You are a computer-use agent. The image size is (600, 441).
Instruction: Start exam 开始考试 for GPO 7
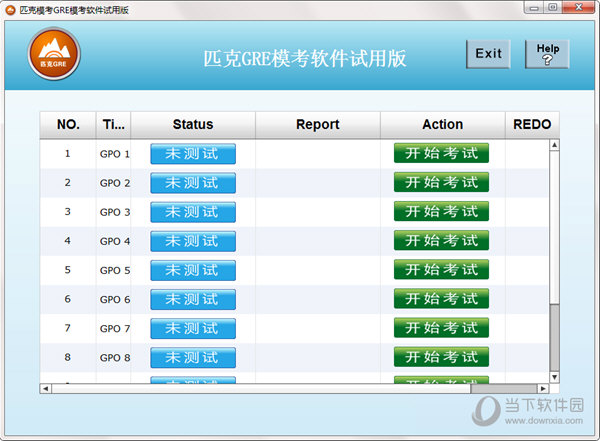pos(441,328)
